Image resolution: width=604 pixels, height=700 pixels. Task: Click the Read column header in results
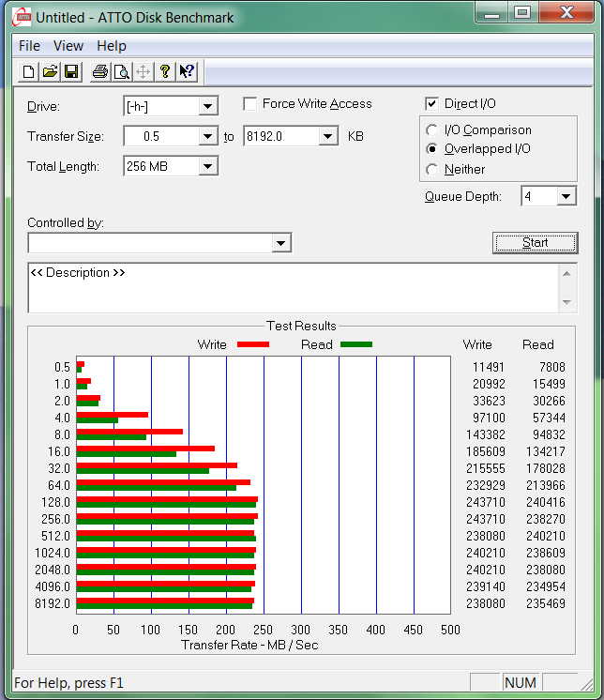[538, 344]
